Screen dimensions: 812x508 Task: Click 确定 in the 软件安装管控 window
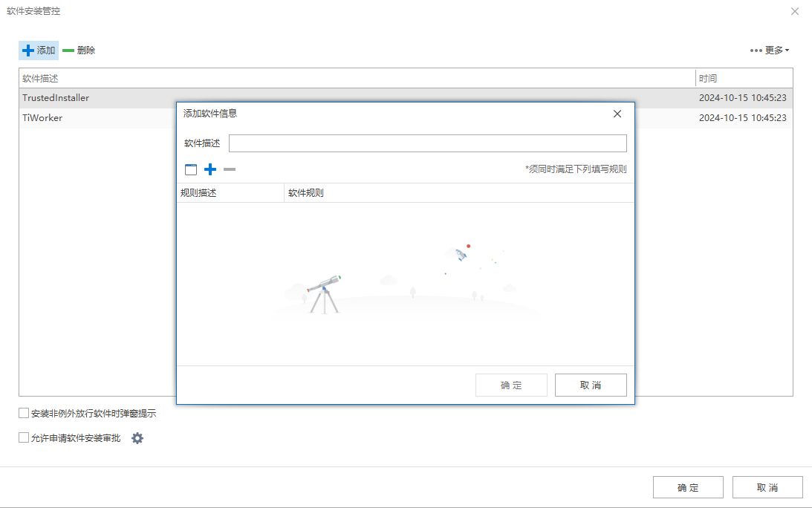pyautogui.click(x=688, y=487)
